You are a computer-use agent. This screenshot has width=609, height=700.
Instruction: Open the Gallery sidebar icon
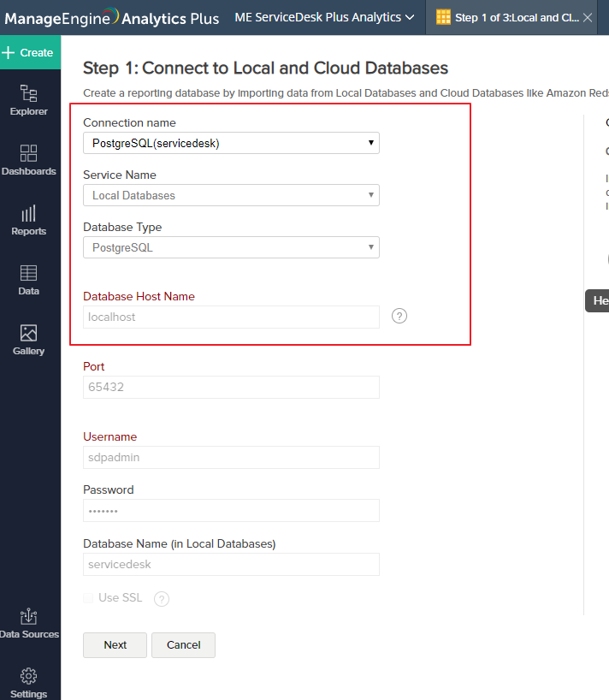coord(29,340)
